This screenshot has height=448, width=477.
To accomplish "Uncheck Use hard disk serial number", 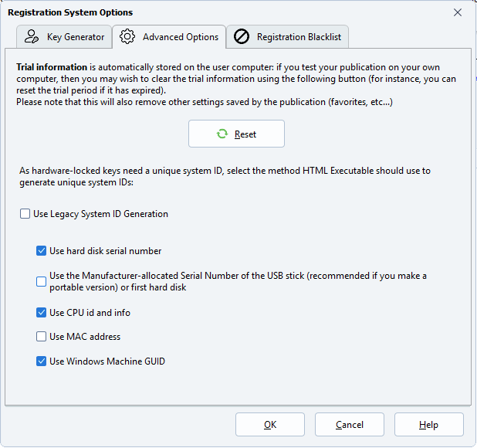I will coord(42,251).
